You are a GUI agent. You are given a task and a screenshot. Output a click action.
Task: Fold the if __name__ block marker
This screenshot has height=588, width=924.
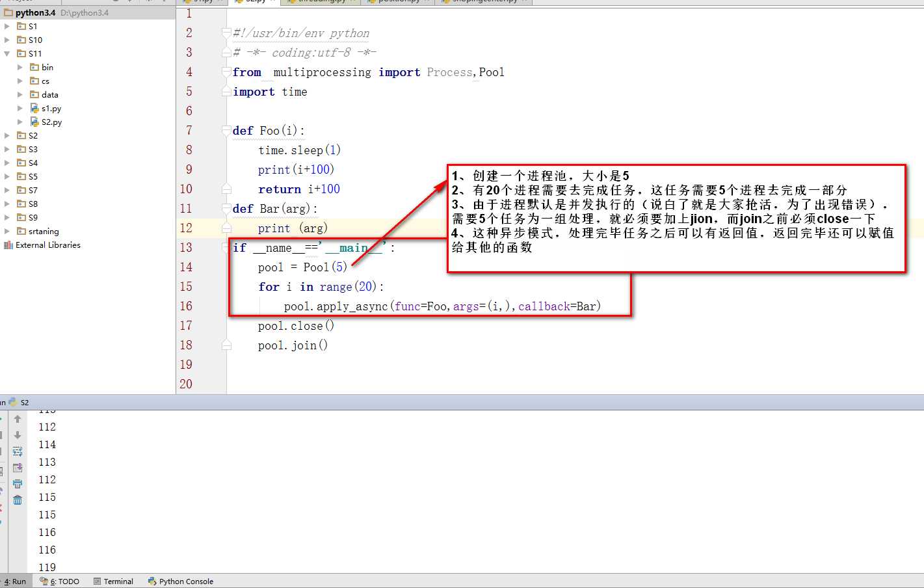(226, 247)
